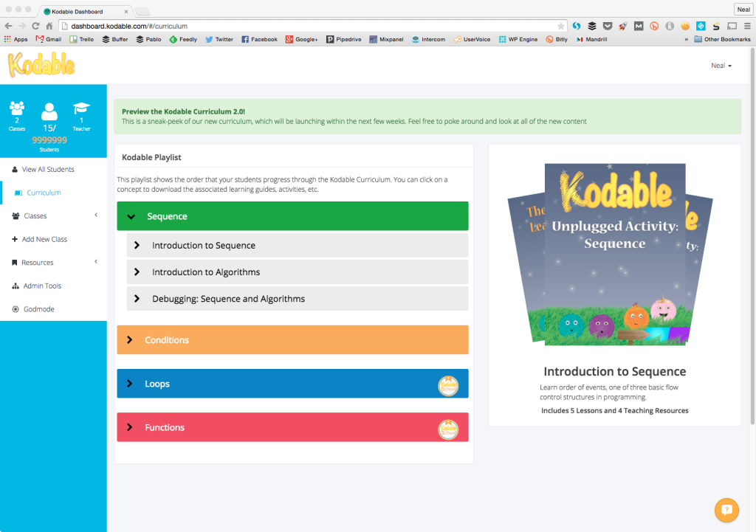Viewport: 756px width, 532px height.
Task: Open the Gmail bookmark
Action: click(x=49, y=40)
